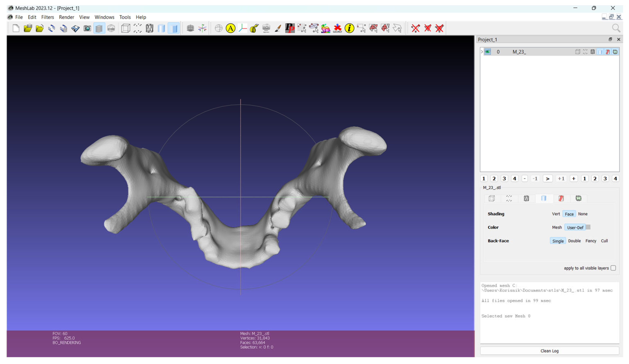Toggle the show axis icon
This screenshot has width=629, height=364.
202,28
